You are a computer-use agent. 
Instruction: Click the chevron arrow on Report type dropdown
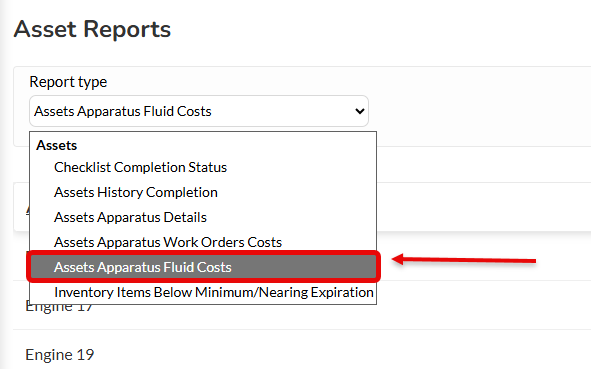360,111
